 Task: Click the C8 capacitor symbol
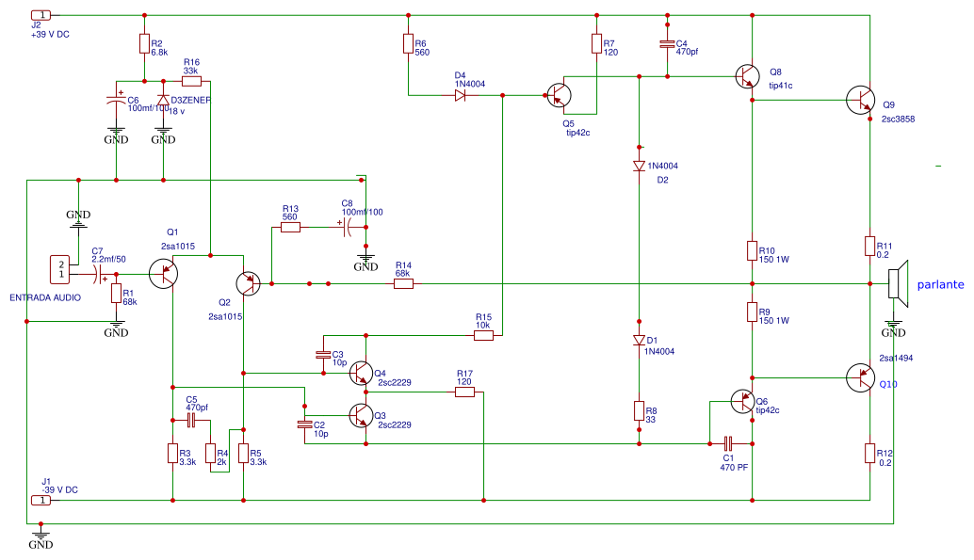pos(348,227)
